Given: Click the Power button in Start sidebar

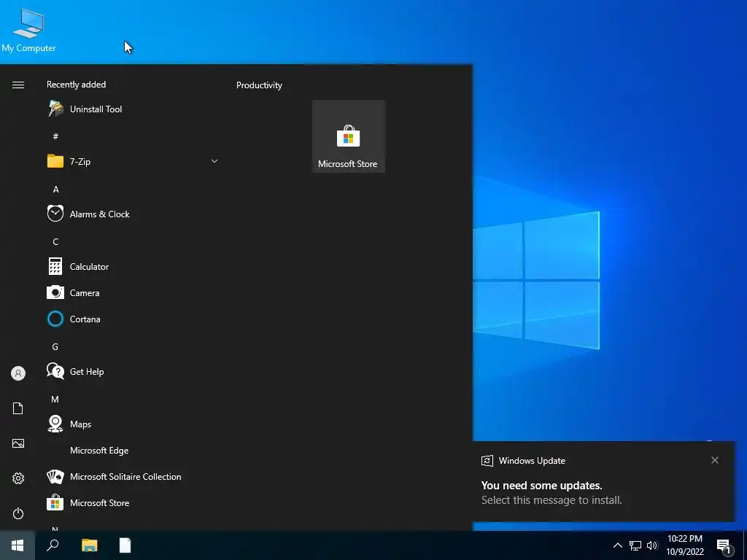Looking at the screenshot, I should 18,513.
